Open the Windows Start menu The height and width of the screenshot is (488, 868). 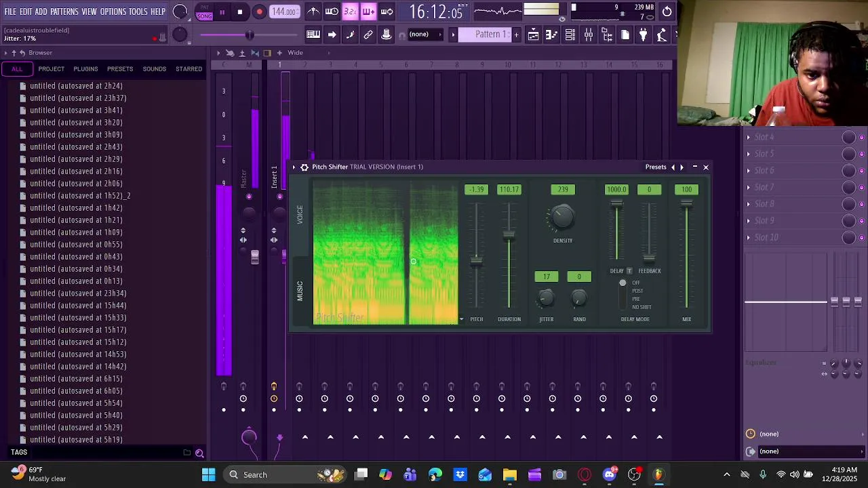[x=208, y=474]
